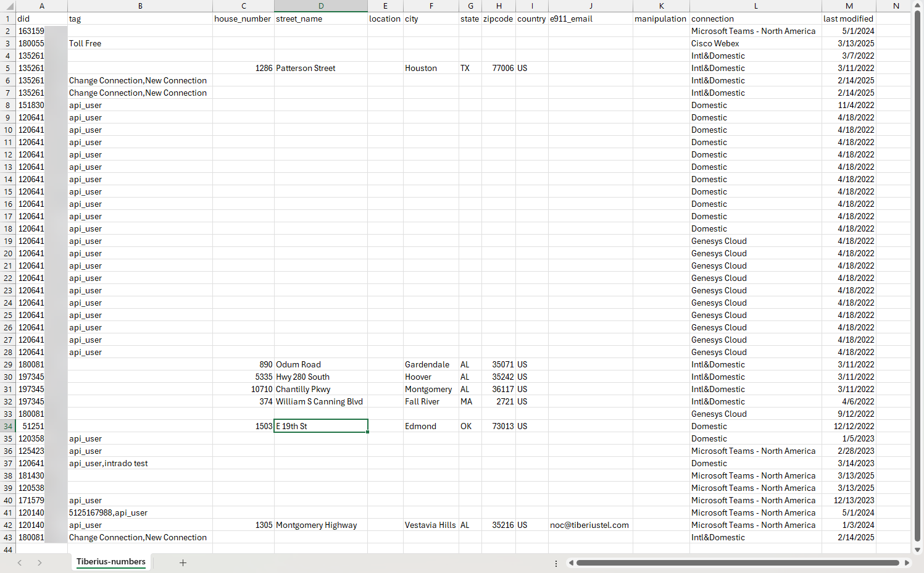Select the date '11/4/2022' cell
924x573 pixels.
coord(849,105)
